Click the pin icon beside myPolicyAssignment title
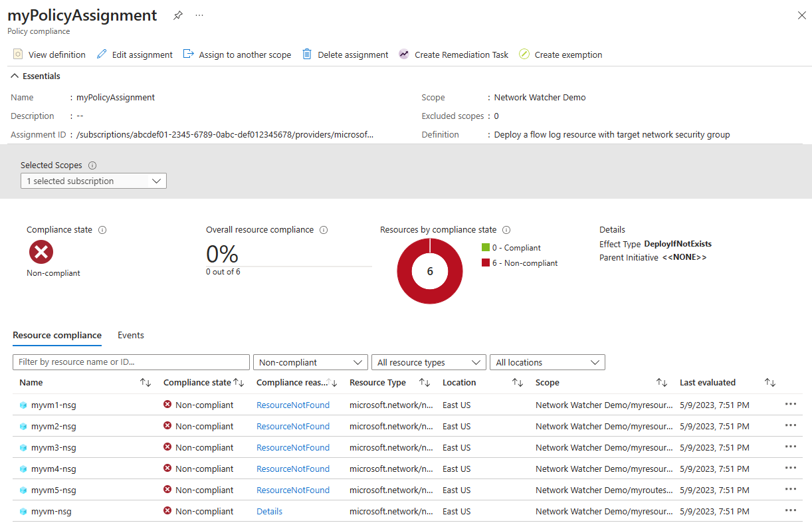 [177, 15]
